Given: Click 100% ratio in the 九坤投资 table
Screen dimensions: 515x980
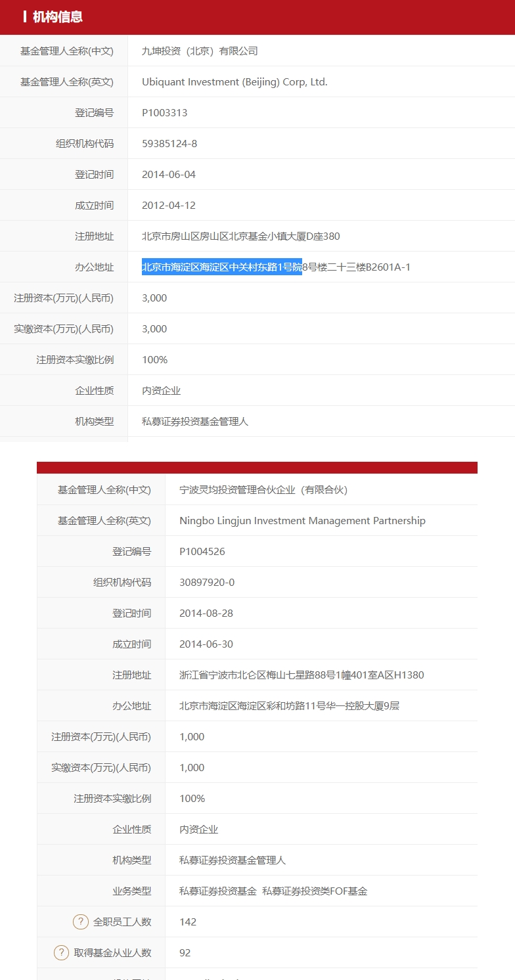Looking at the screenshot, I should pyautogui.click(x=155, y=359).
